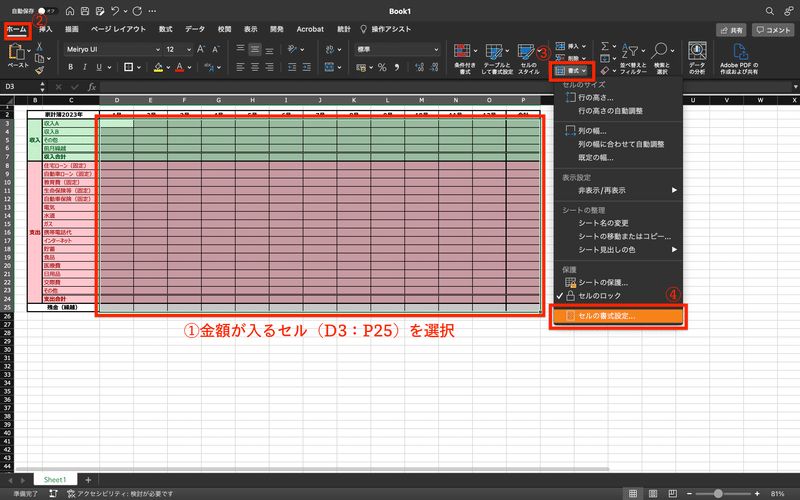
Task: Toggle Bold formatting button
Action: pyautogui.click(x=70, y=67)
